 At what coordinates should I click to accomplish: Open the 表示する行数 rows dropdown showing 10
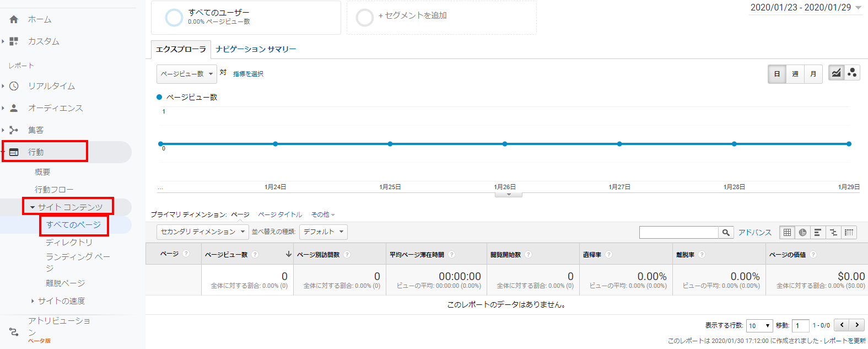pyautogui.click(x=760, y=325)
